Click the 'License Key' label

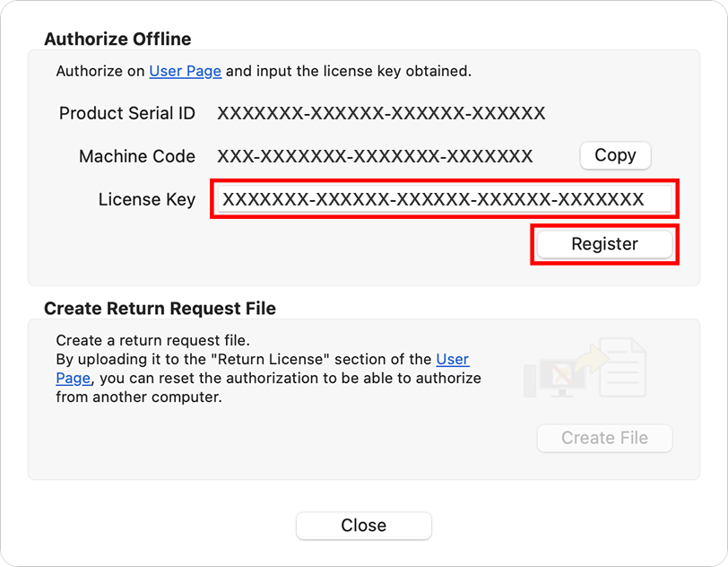click(147, 199)
